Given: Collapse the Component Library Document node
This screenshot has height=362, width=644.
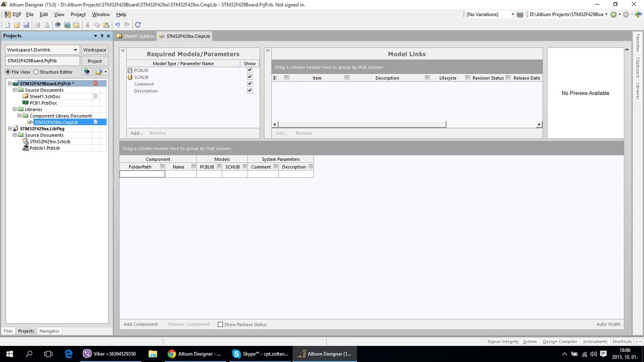Looking at the screenshot, I should coord(20,116).
